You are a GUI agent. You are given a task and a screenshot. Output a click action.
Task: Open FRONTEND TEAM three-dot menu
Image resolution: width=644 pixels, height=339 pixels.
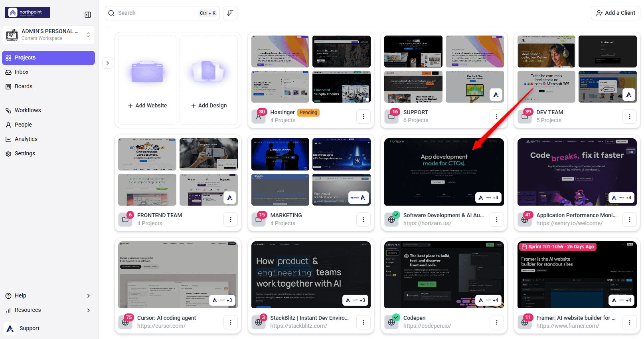tap(230, 220)
